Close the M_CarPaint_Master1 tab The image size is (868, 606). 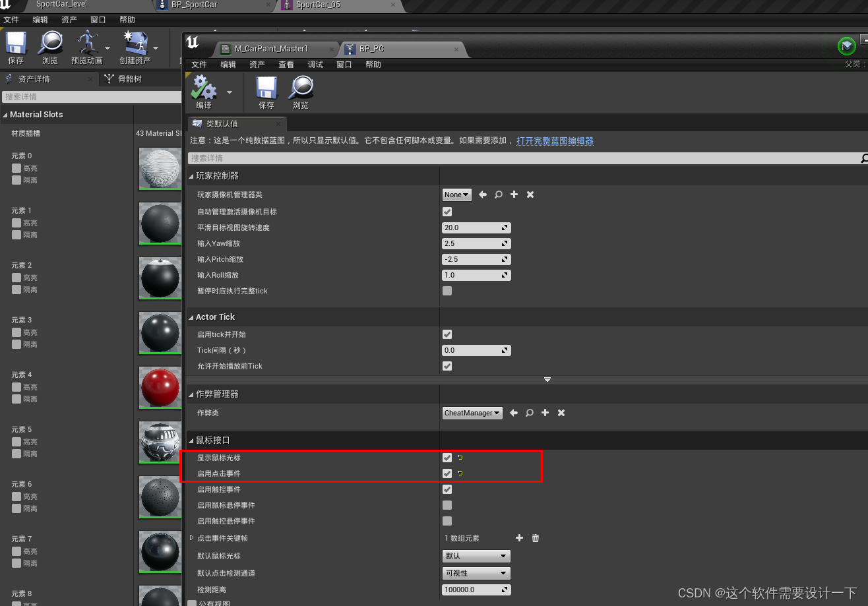point(331,49)
